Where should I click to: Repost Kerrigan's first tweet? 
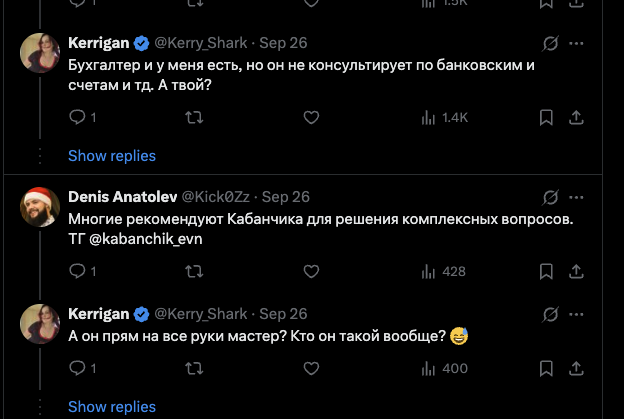pyautogui.click(x=195, y=118)
